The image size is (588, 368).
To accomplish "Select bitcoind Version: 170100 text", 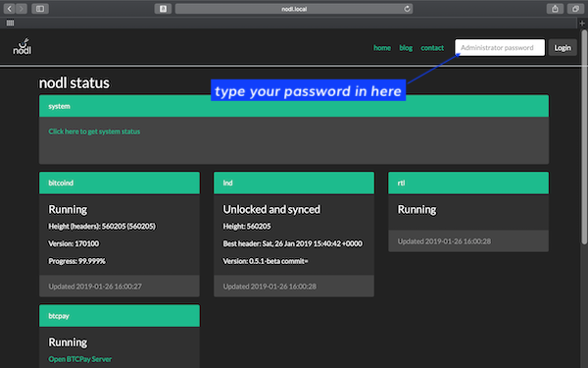I will tap(73, 243).
